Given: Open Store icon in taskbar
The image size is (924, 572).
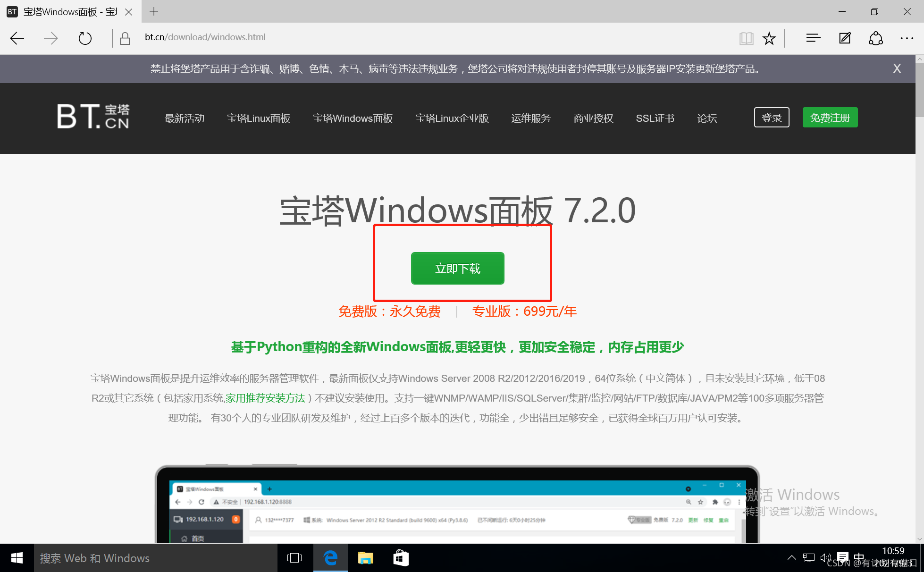Looking at the screenshot, I should click(401, 558).
